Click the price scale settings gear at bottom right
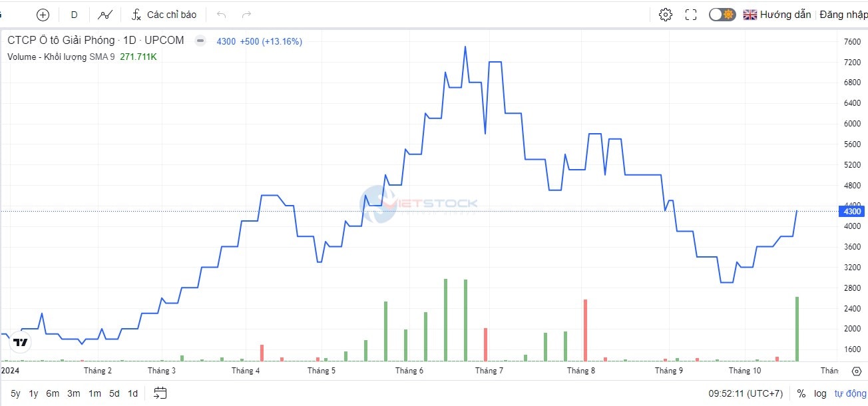The height and width of the screenshot is (406, 868). (856, 371)
